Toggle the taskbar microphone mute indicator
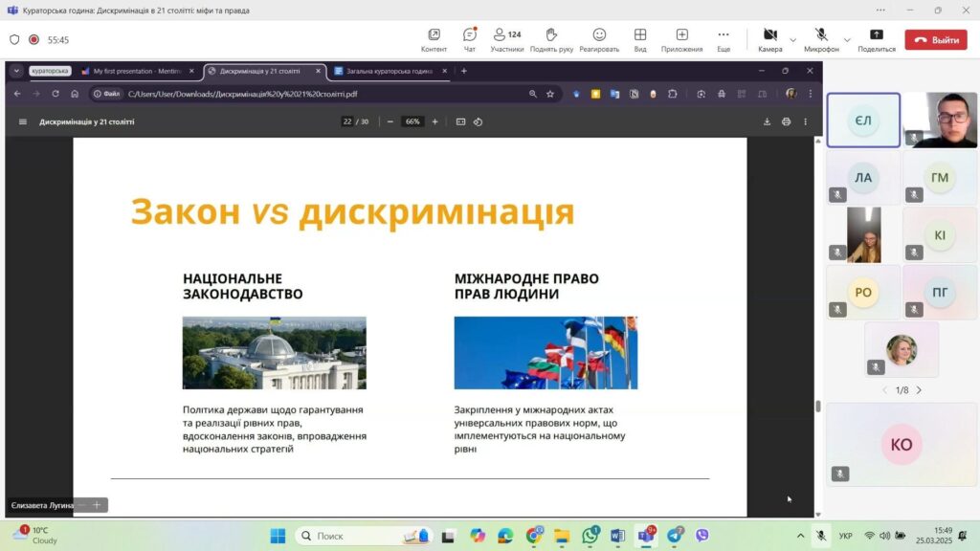Viewport: 980px width, 551px height. [x=820, y=536]
